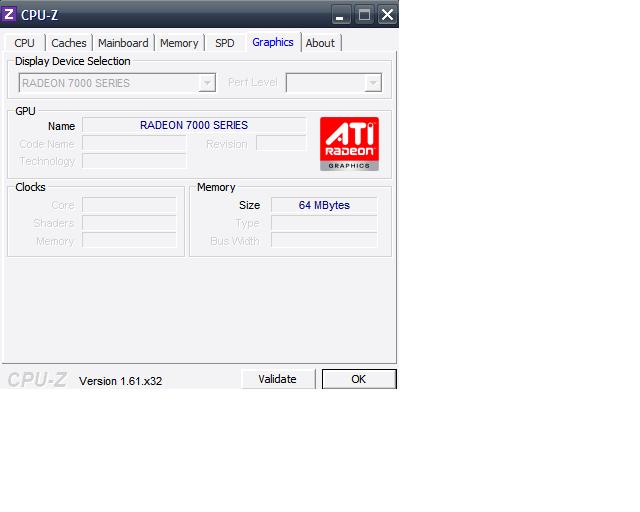
Task: Click the Revision field
Action: 281,144
